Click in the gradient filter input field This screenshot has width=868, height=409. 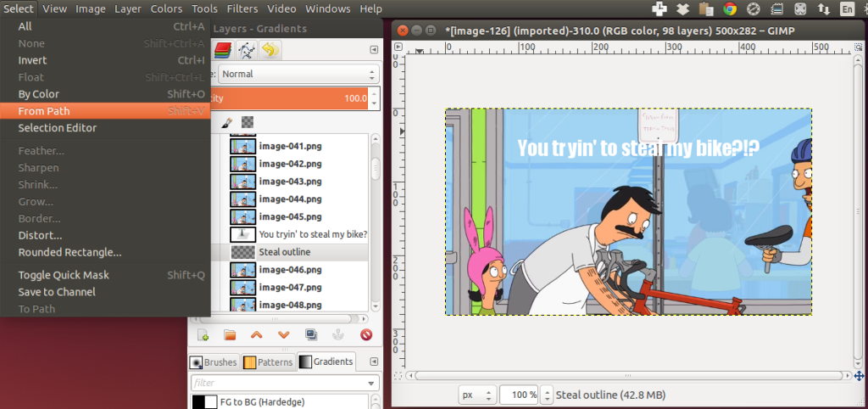tap(278, 383)
